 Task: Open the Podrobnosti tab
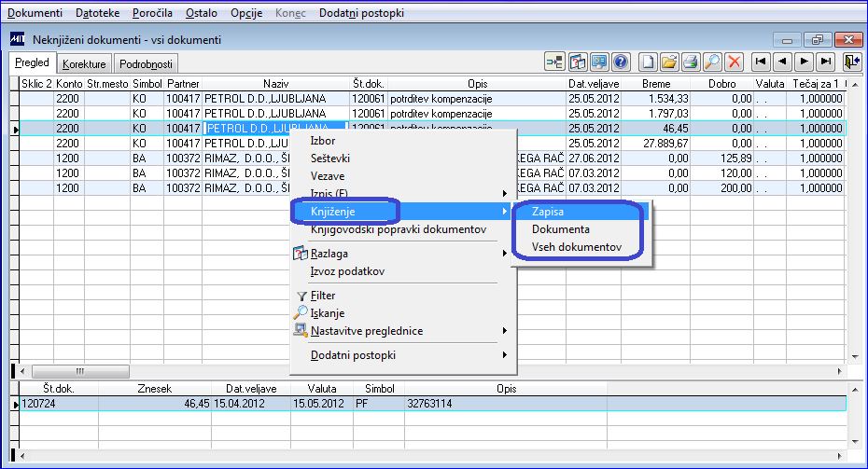pyautogui.click(x=147, y=64)
